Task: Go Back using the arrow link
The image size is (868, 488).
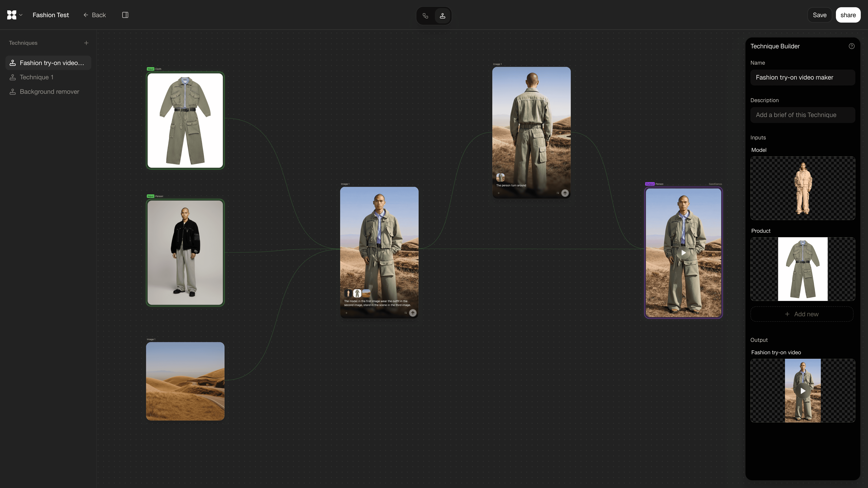Action: click(95, 15)
